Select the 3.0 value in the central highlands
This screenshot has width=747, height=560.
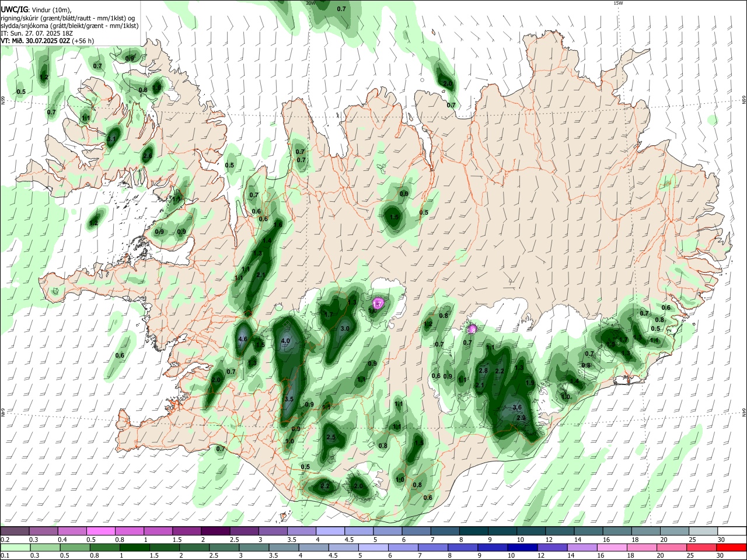[x=345, y=328]
